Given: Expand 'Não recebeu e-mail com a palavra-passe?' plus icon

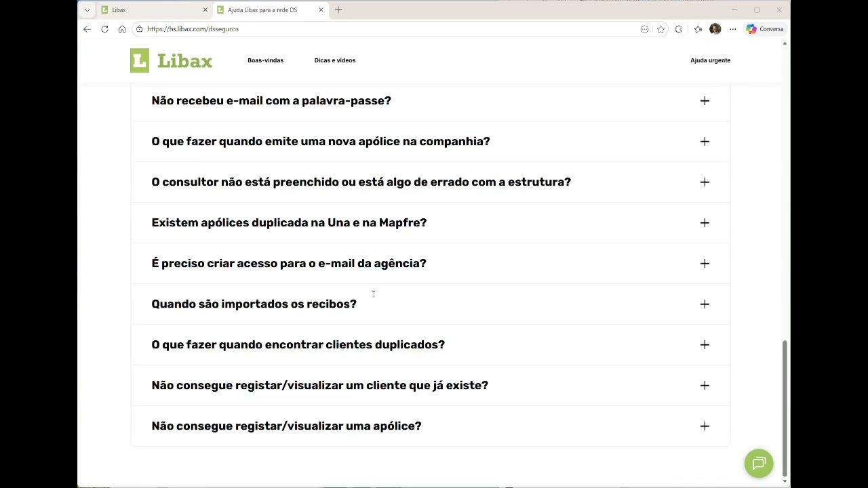Looking at the screenshot, I should click(x=705, y=101).
